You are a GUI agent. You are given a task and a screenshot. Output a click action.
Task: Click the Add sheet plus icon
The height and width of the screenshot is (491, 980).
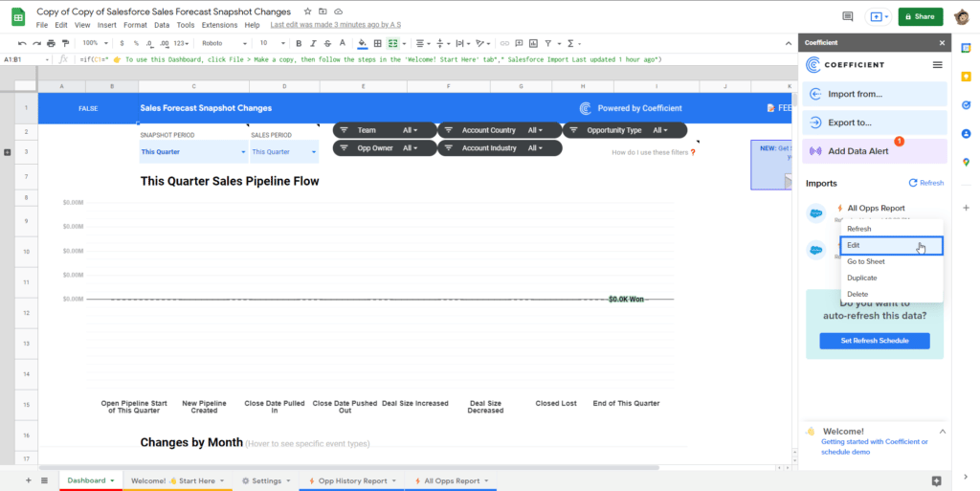(x=28, y=480)
